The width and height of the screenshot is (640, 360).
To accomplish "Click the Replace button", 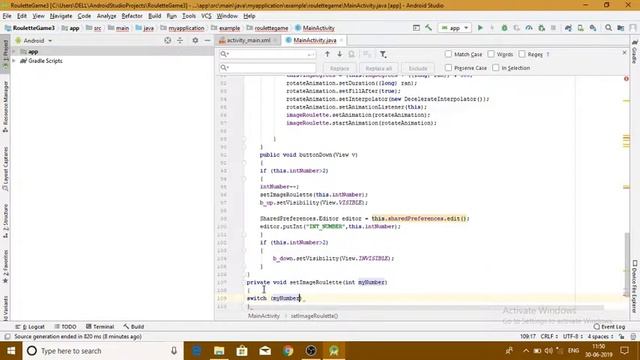I will 340,68.
